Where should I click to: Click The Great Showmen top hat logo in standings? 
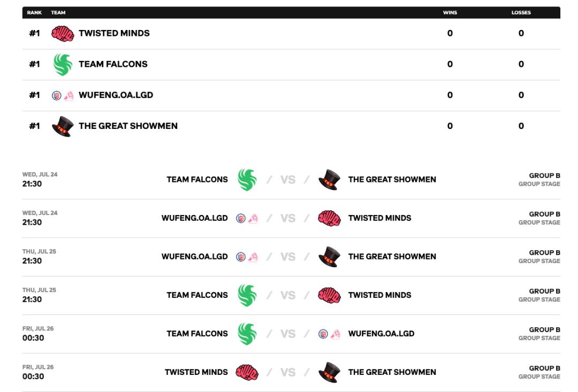point(62,126)
